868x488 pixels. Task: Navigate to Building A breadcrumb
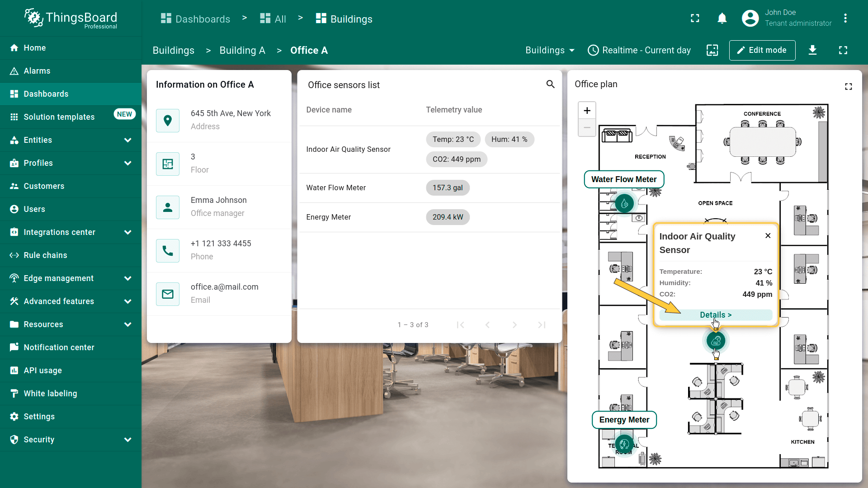[242, 51]
